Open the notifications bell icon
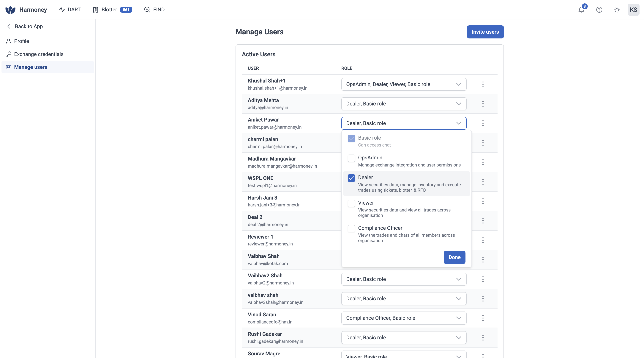This screenshot has height=358, width=644. [x=581, y=10]
